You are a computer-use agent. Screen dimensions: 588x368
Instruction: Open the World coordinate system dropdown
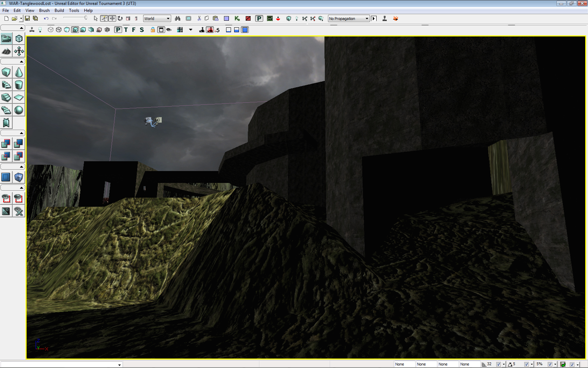tap(157, 19)
